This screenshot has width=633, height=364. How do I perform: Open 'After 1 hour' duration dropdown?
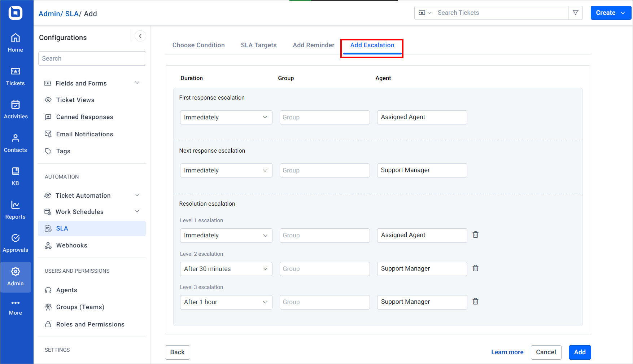(x=226, y=302)
